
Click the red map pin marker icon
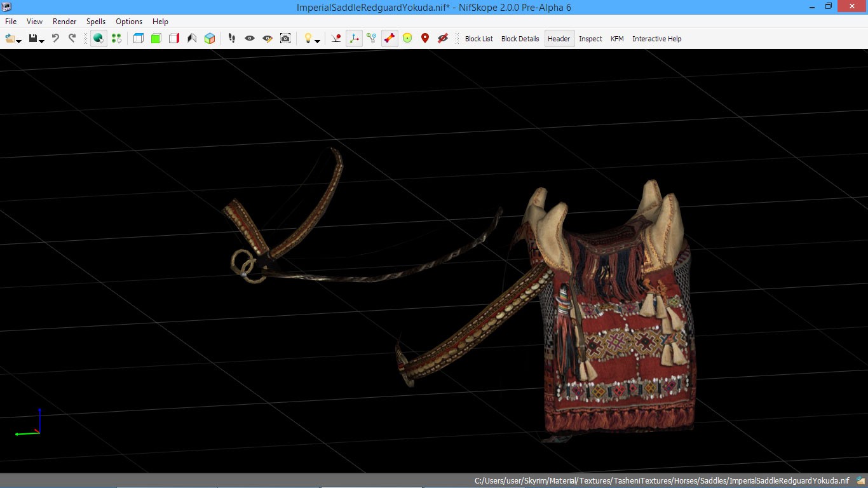point(425,38)
